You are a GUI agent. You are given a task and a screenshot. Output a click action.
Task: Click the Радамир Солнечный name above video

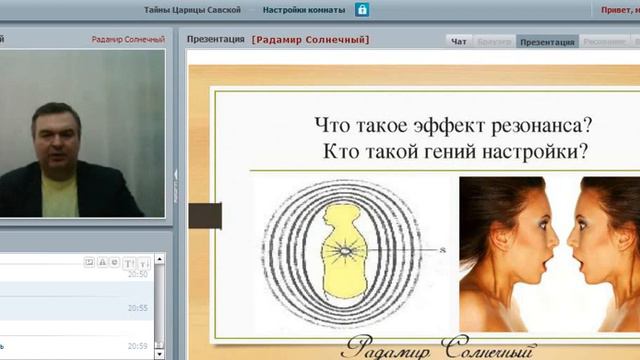click(x=128, y=40)
